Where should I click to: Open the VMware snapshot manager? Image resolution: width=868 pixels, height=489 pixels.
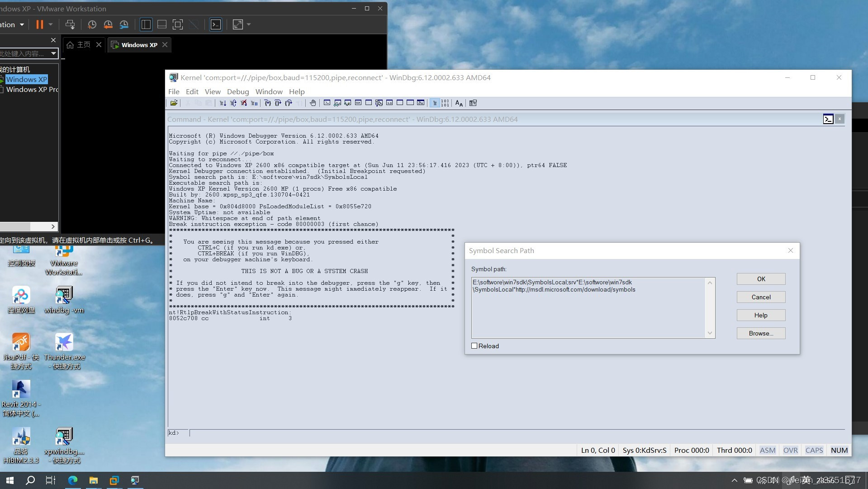124,24
